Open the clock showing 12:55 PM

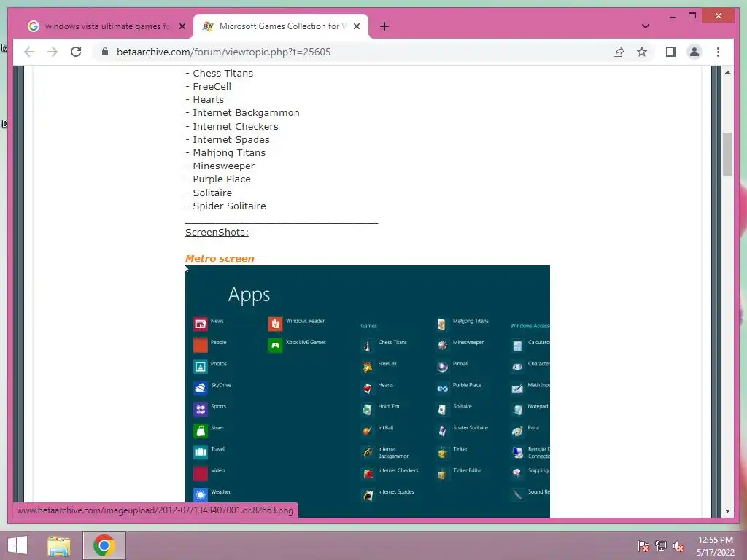pyautogui.click(x=716, y=546)
